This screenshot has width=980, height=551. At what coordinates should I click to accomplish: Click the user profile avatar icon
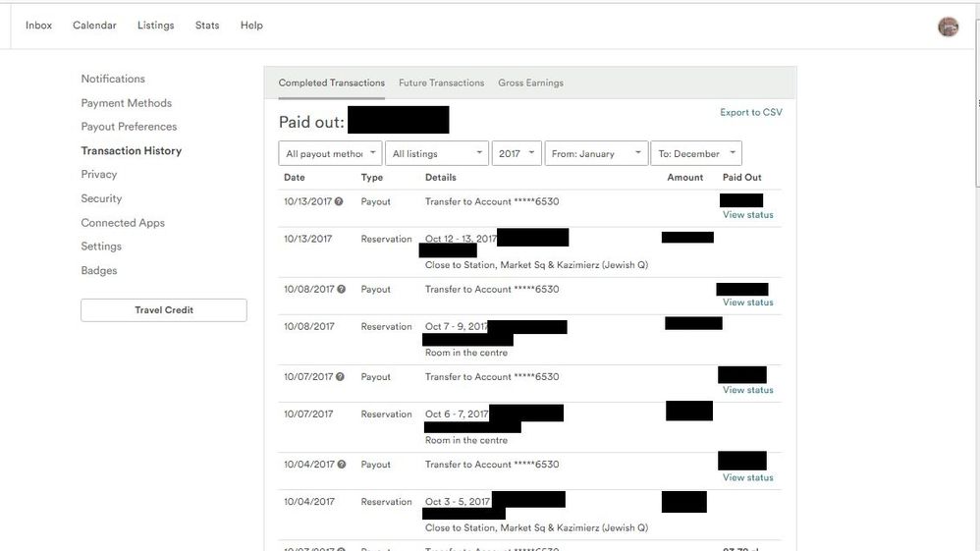click(x=948, y=27)
